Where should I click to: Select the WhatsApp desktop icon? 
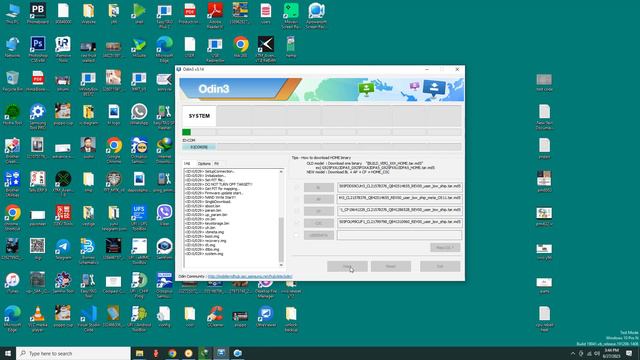coord(139,115)
